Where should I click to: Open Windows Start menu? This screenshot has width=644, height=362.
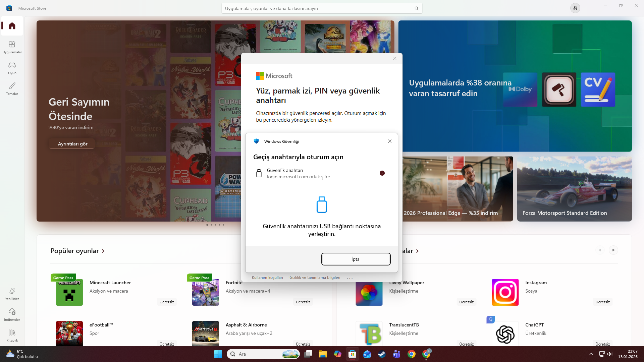point(218,354)
